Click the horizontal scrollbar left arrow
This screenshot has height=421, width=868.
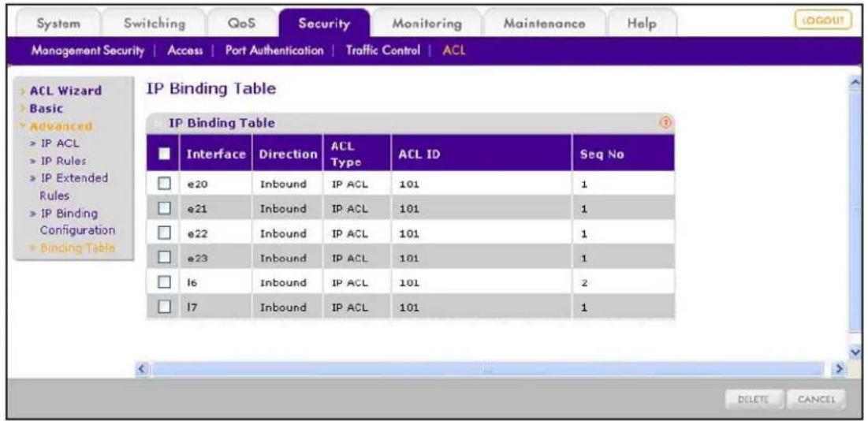tap(142, 368)
